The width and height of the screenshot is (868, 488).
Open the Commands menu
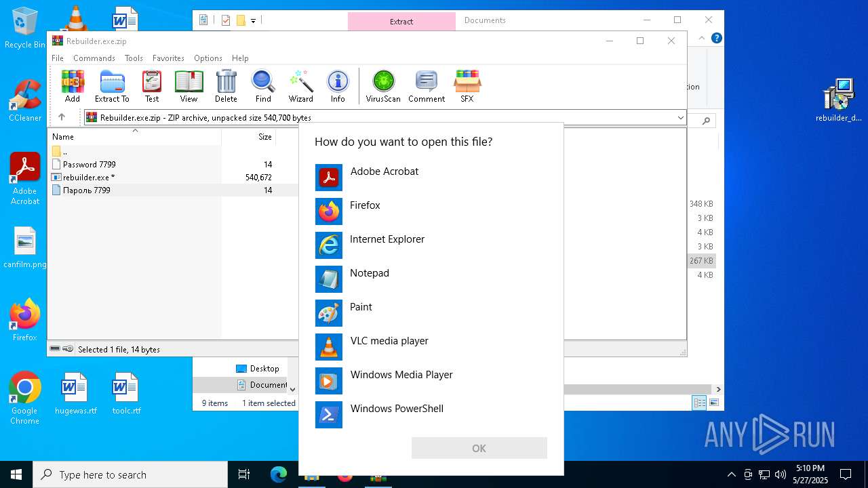(x=94, y=58)
